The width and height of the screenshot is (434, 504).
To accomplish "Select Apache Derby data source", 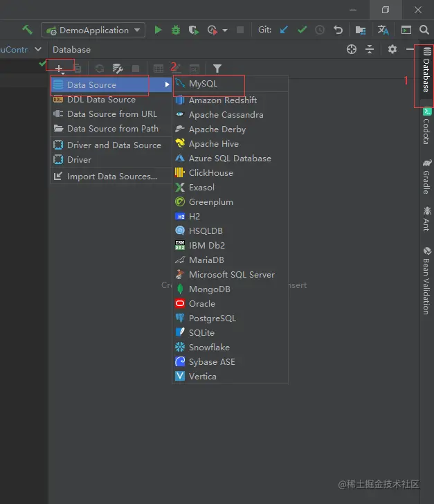I will 230,129.
